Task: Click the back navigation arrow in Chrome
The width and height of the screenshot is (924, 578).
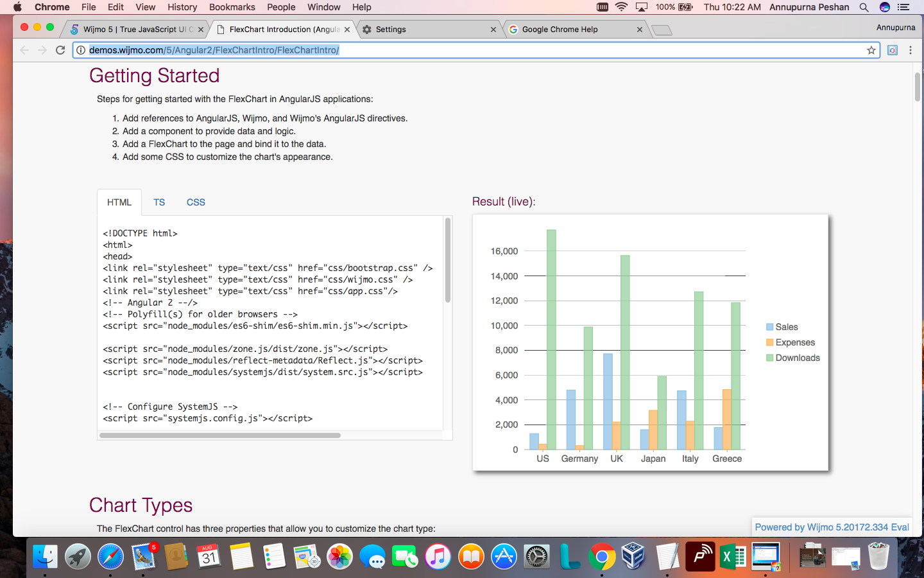Action: coord(24,49)
